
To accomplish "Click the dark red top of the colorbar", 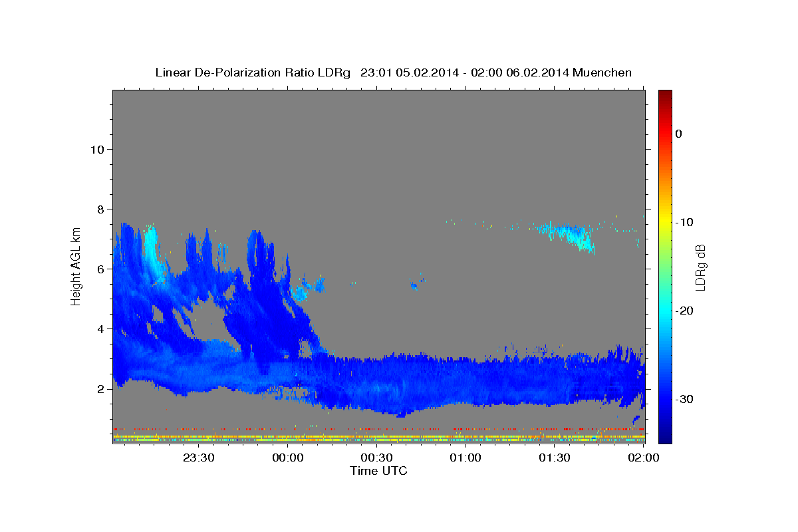I will [665, 95].
